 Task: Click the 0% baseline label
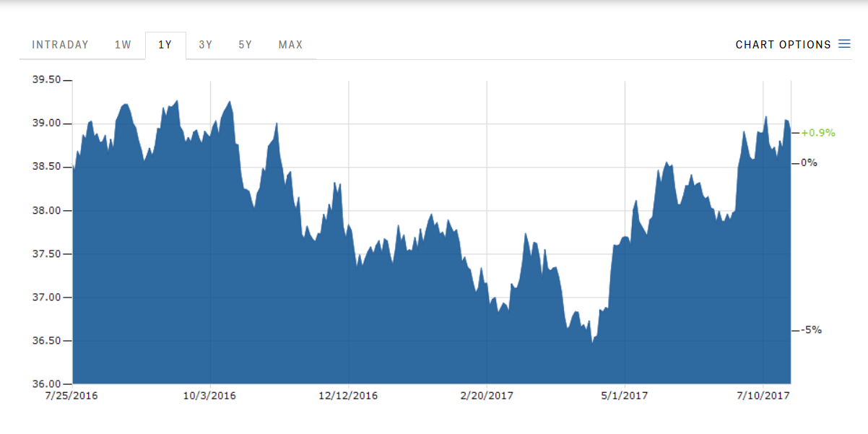[x=810, y=162]
